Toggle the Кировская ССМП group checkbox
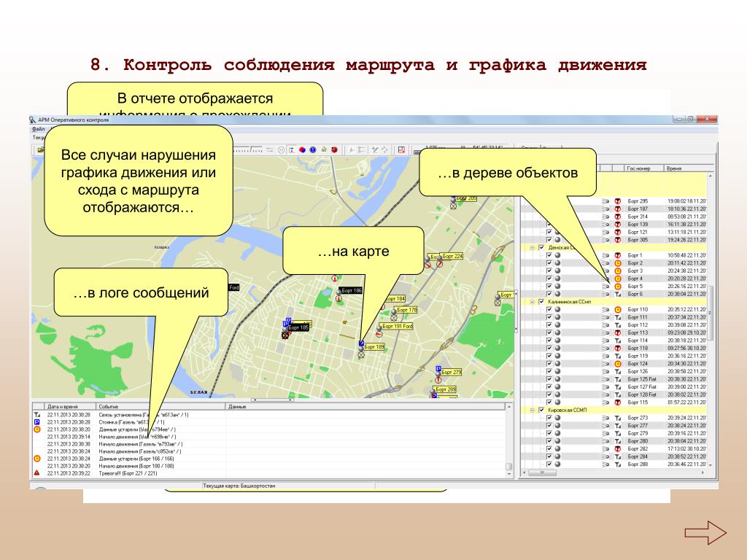The width and height of the screenshot is (747, 560). [x=541, y=410]
